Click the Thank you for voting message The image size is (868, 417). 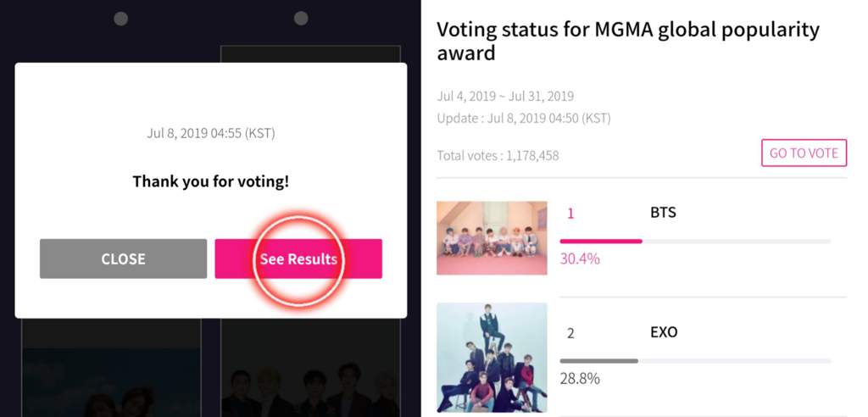click(211, 181)
